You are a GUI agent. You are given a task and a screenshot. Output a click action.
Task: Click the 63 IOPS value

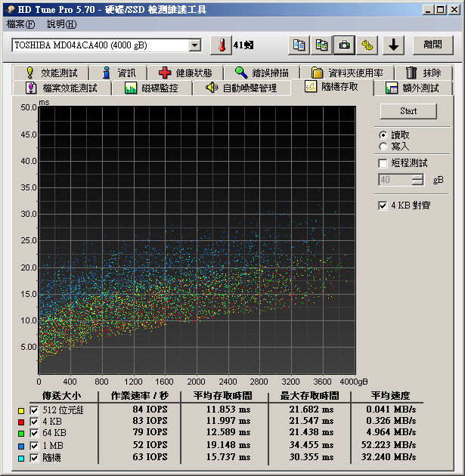[x=150, y=457]
